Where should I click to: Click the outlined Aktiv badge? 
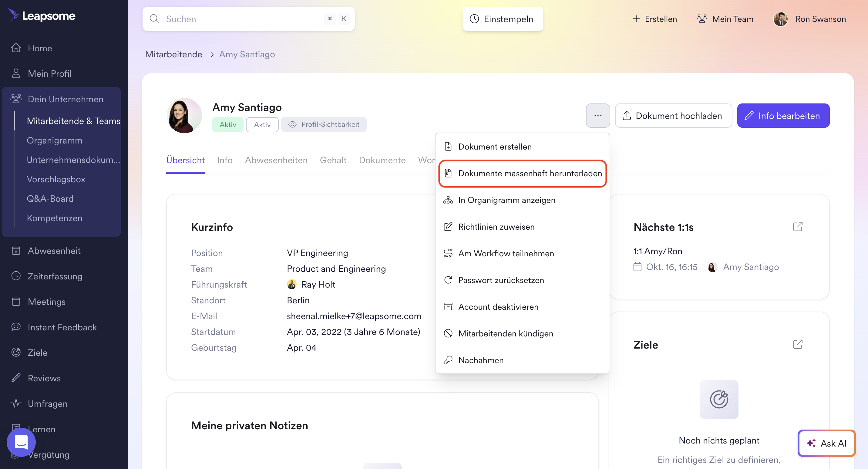point(262,125)
